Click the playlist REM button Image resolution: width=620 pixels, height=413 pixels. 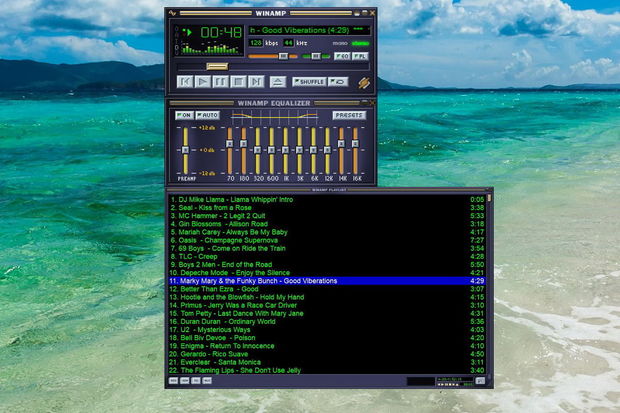(185, 381)
